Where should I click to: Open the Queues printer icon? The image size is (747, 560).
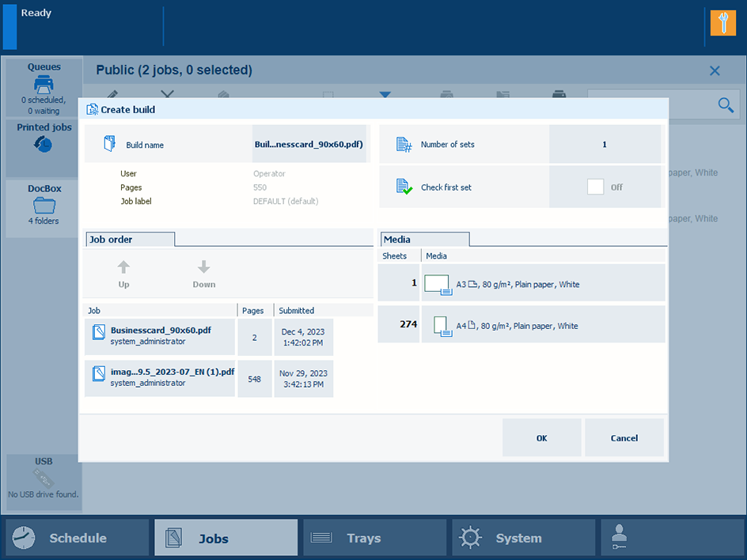pos(44,85)
